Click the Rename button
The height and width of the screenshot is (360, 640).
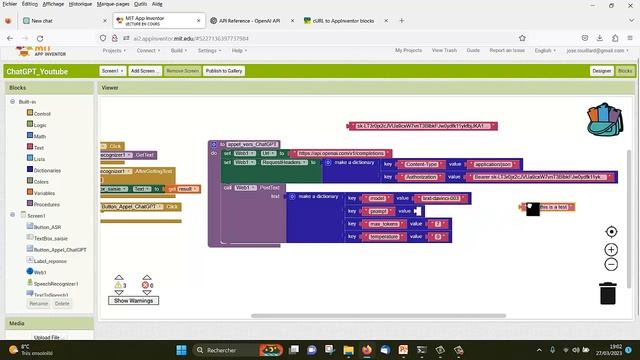(x=39, y=304)
